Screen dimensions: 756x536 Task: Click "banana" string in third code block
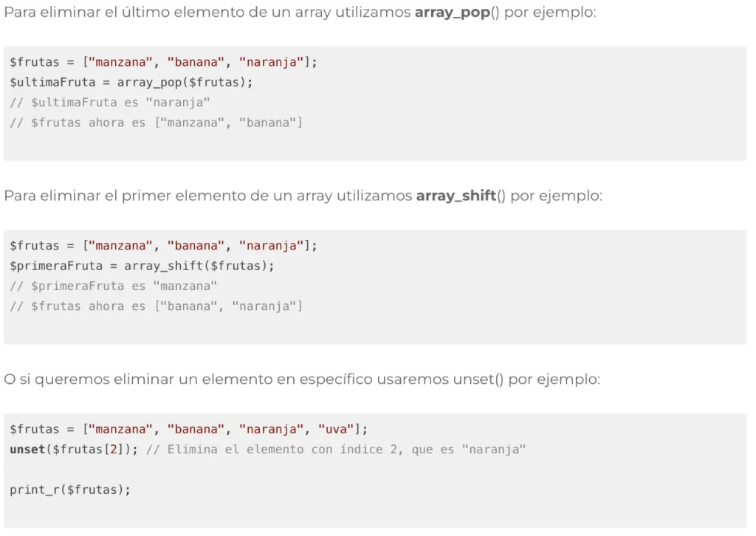click(x=196, y=429)
